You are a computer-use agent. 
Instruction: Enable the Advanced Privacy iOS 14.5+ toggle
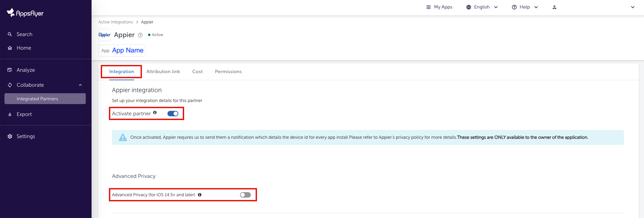pos(245,195)
